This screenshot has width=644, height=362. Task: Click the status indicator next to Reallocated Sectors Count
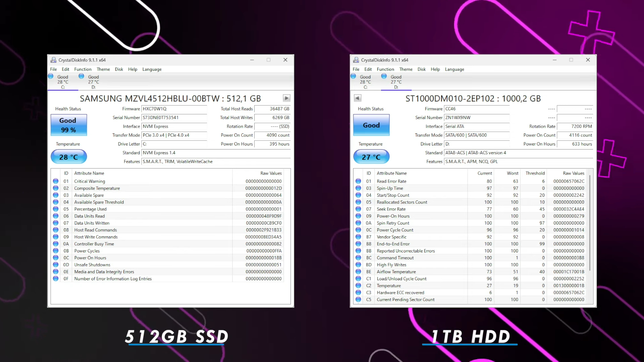coord(358,202)
